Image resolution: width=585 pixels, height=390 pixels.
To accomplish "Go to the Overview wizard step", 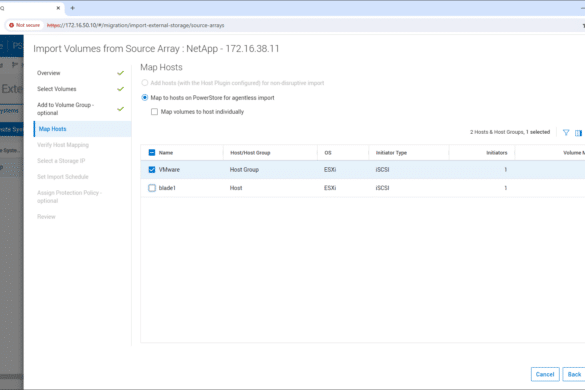I will click(x=49, y=73).
